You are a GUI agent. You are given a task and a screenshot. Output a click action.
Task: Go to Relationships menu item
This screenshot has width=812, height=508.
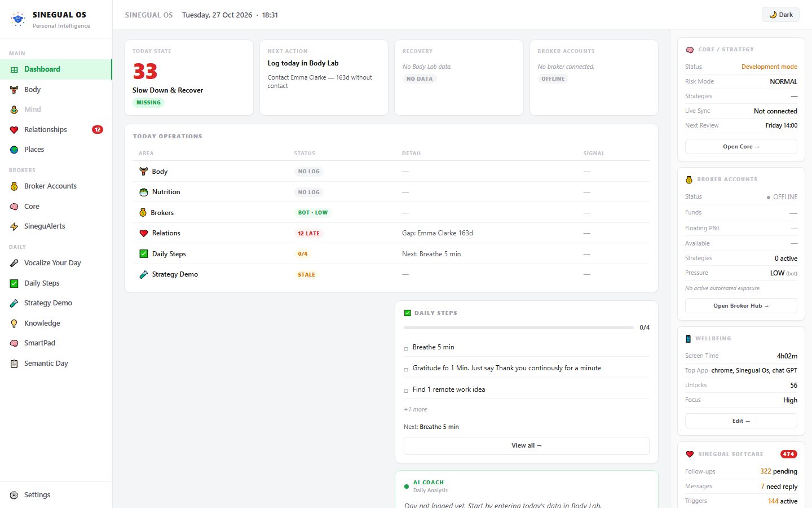coord(56,130)
